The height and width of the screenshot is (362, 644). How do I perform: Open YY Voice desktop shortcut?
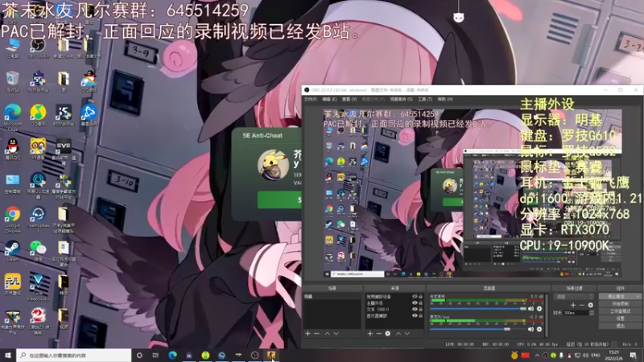(x=38, y=149)
